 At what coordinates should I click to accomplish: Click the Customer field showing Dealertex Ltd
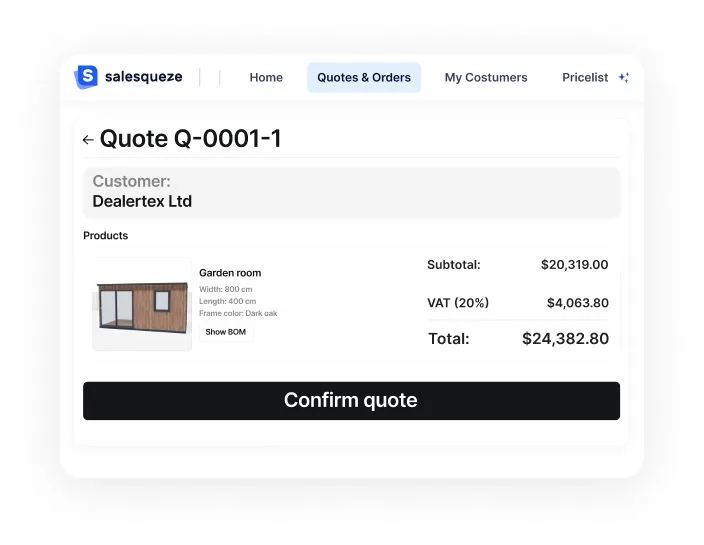351,192
